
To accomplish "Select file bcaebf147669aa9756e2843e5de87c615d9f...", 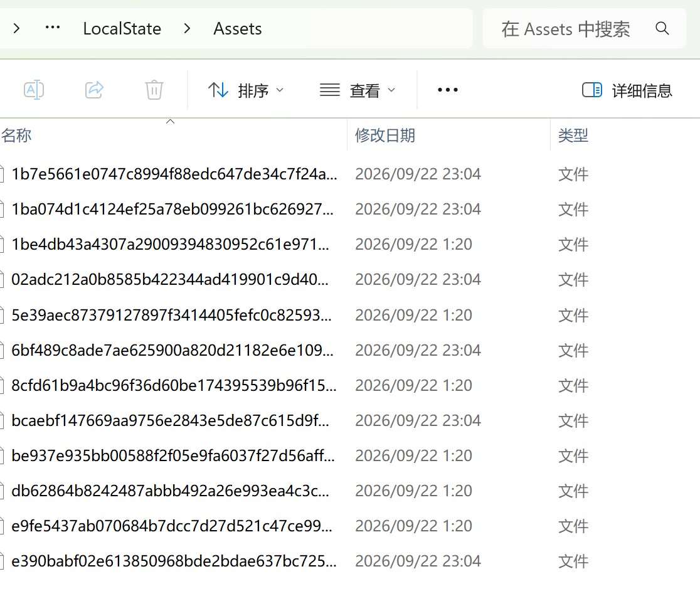I will 170,420.
